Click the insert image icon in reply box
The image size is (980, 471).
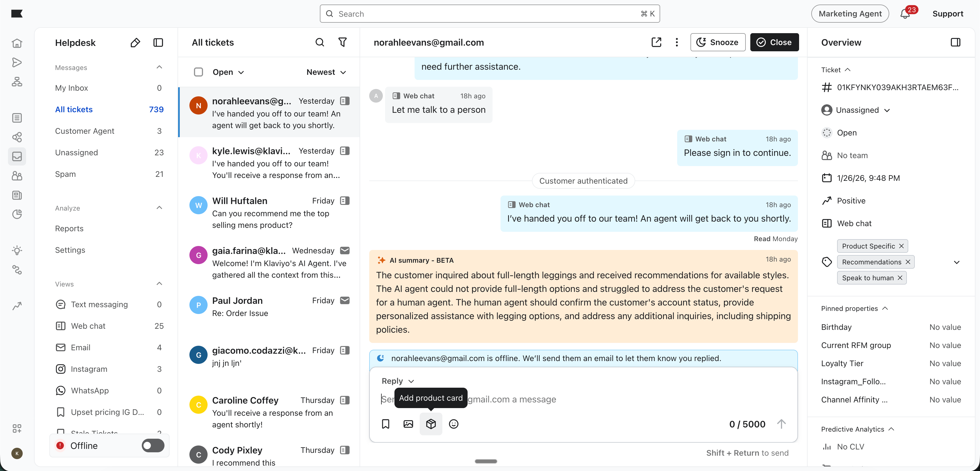[x=408, y=424]
